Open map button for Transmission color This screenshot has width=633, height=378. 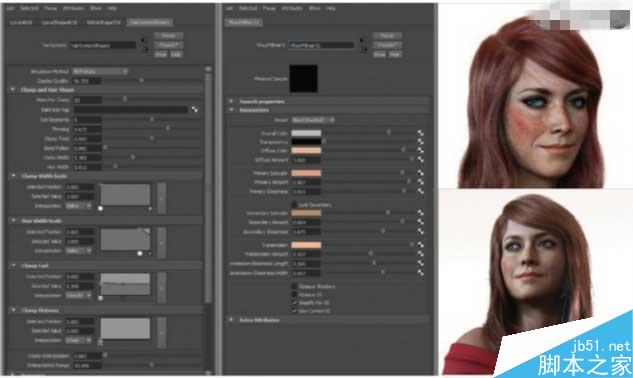(420, 245)
